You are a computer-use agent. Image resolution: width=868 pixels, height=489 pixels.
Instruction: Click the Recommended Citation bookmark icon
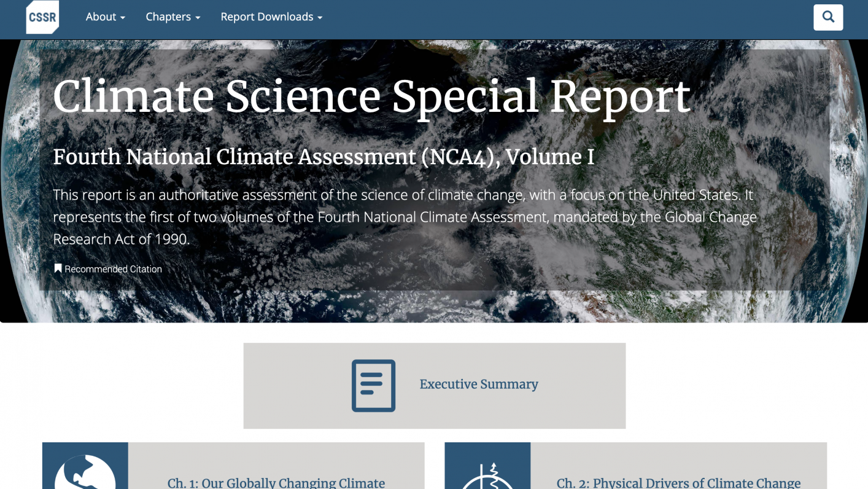click(x=58, y=268)
